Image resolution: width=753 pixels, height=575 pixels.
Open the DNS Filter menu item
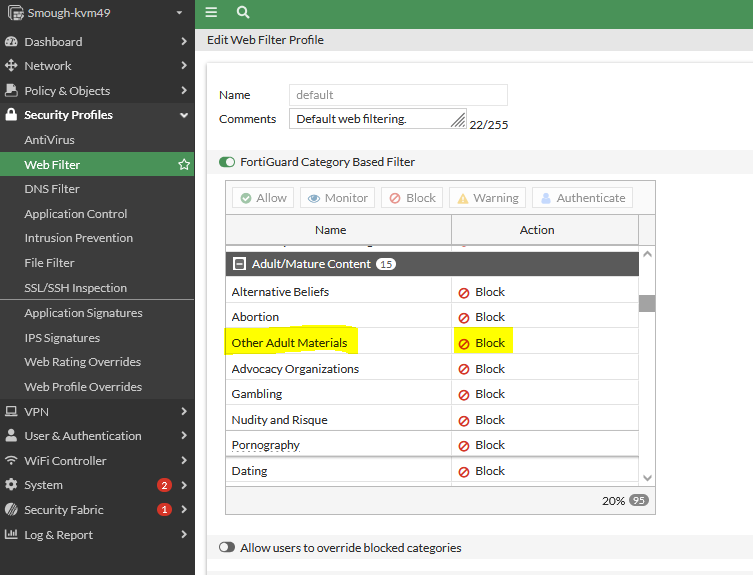click(x=52, y=189)
